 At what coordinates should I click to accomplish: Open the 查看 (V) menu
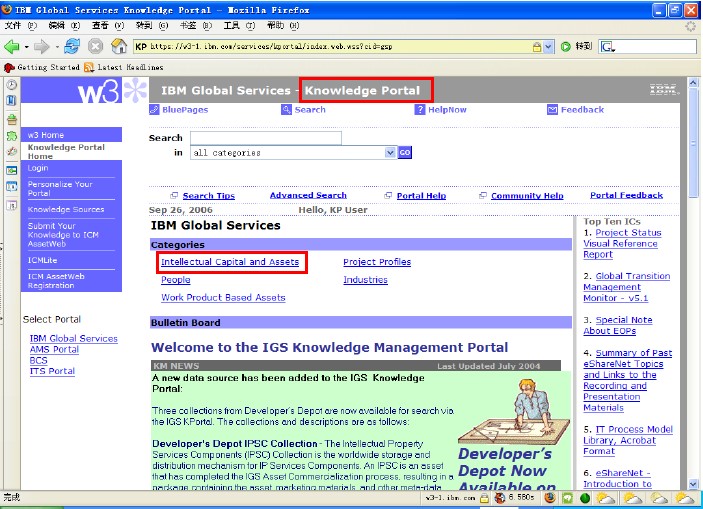(x=108, y=26)
